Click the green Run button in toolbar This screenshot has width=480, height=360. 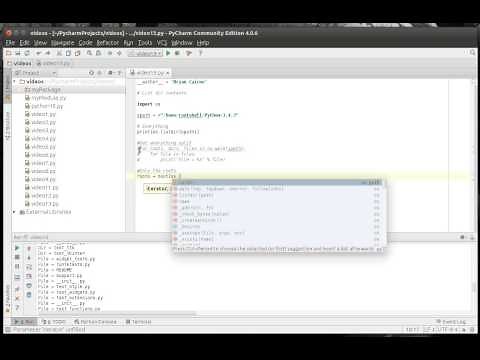[168, 53]
